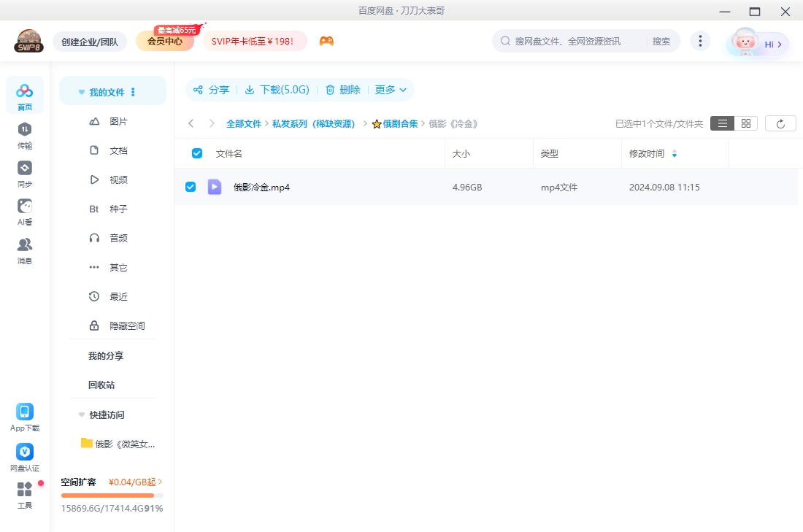Select the 首页 home tab
Screen dimensions: 803x532
[x=24, y=95]
